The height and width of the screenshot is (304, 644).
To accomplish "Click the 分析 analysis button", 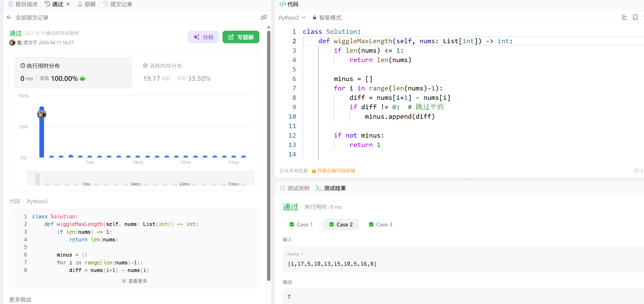I will (x=204, y=37).
